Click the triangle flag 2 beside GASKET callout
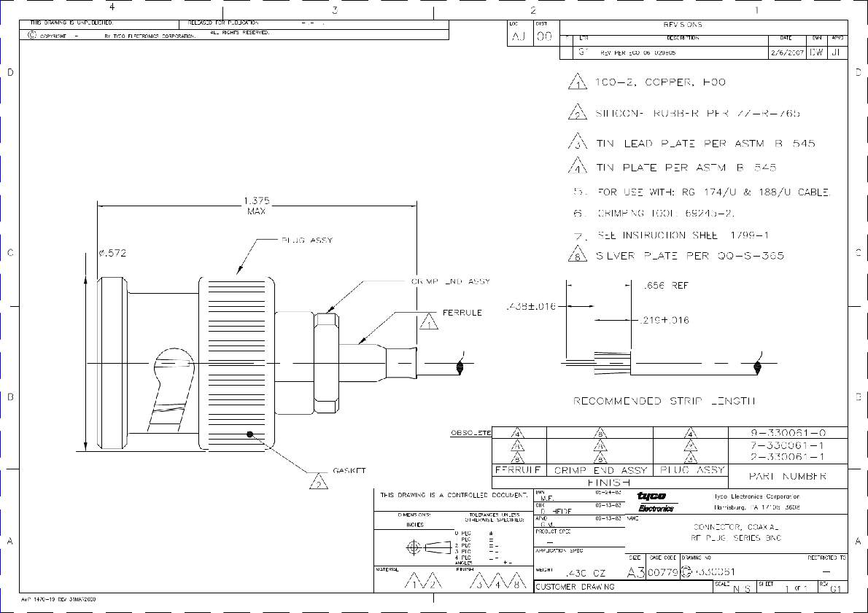Screen dimensions: 868x613 click(x=318, y=481)
